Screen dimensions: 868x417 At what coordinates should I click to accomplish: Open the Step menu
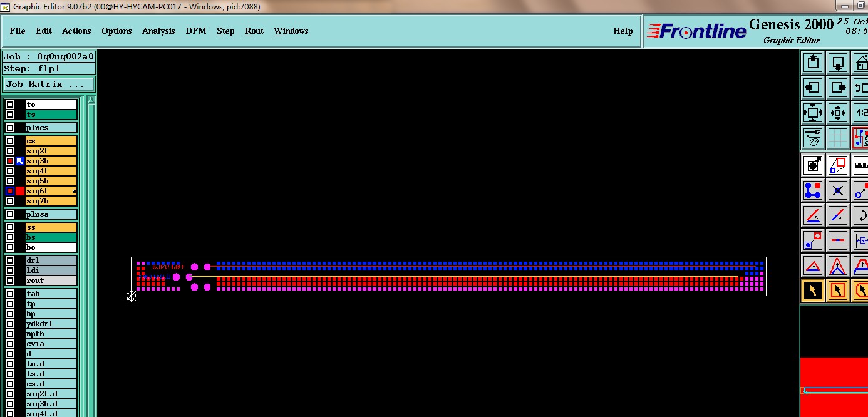click(225, 31)
